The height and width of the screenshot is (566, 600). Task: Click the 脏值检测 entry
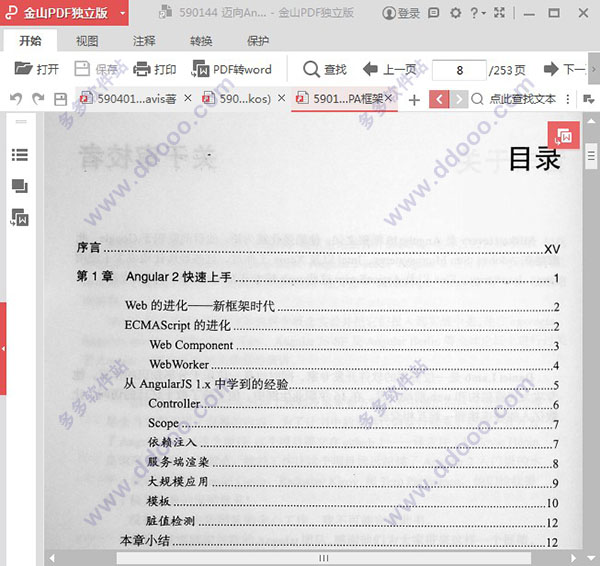tap(353, 522)
